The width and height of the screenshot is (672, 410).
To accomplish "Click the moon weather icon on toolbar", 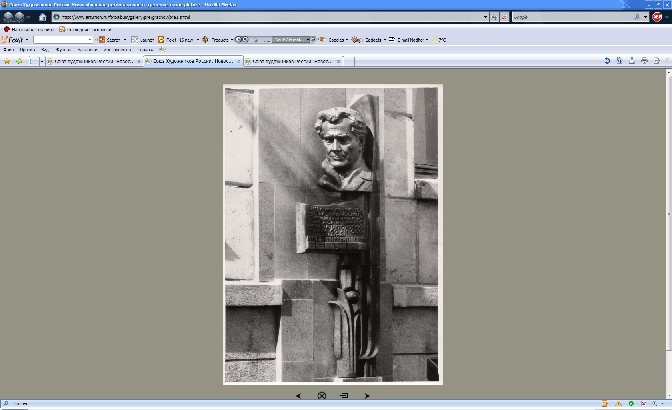I will [x=434, y=40].
